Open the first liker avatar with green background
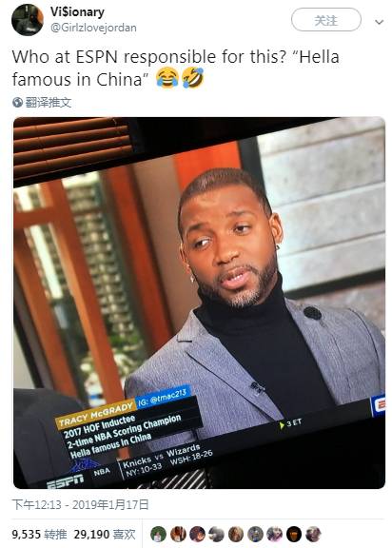The height and width of the screenshot is (548, 392). pyautogui.click(x=159, y=534)
